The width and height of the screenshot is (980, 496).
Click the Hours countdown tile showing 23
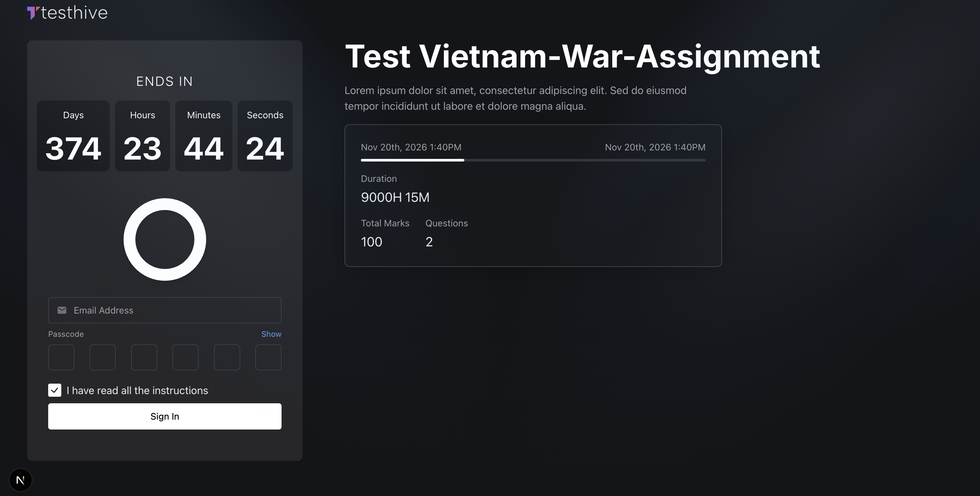click(142, 136)
